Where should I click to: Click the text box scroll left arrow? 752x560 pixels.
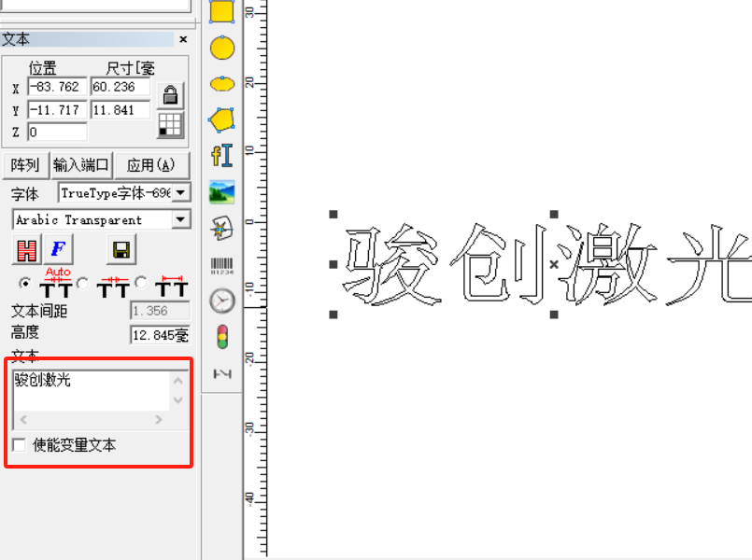coord(23,420)
